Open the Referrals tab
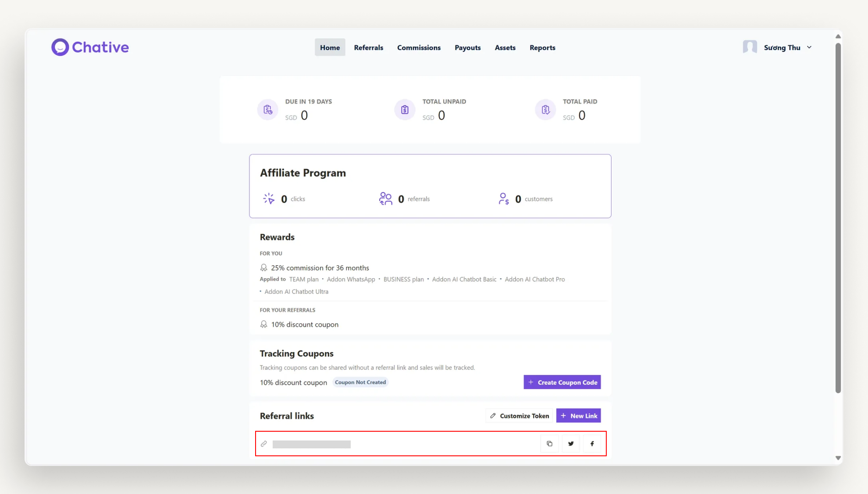Screen dimensions: 868x494 pos(368,47)
